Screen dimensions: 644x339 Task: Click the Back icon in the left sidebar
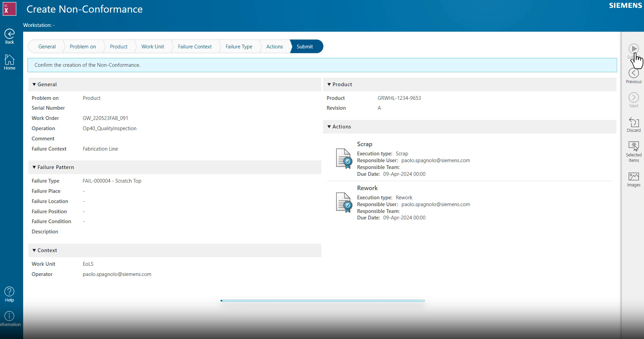click(9, 34)
